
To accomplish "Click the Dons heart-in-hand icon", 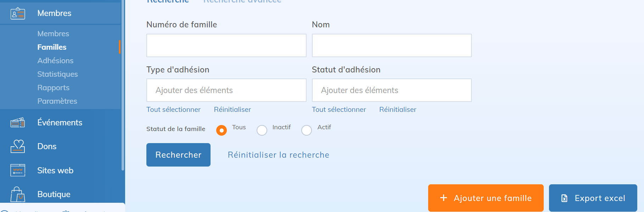I will pyautogui.click(x=18, y=146).
